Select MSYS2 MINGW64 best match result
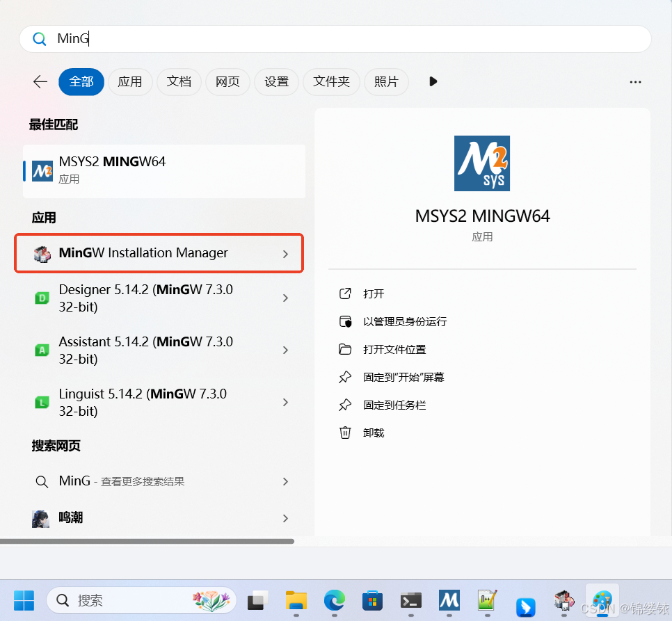This screenshot has width=672, height=621. 164,171
